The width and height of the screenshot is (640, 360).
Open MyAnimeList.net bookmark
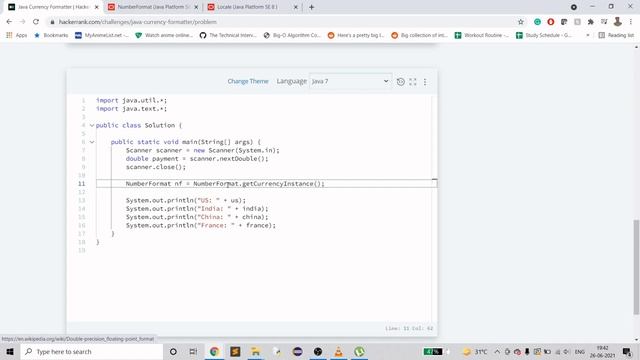[x=102, y=36]
